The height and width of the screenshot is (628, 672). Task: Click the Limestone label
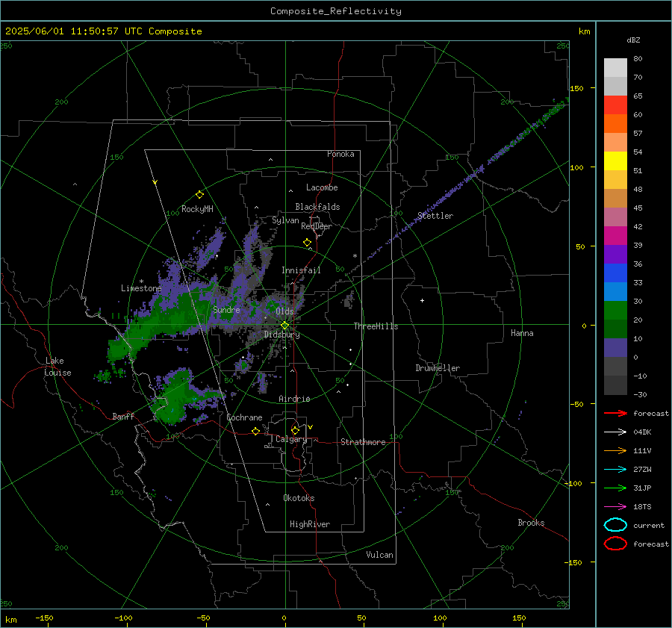click(141, 288)
